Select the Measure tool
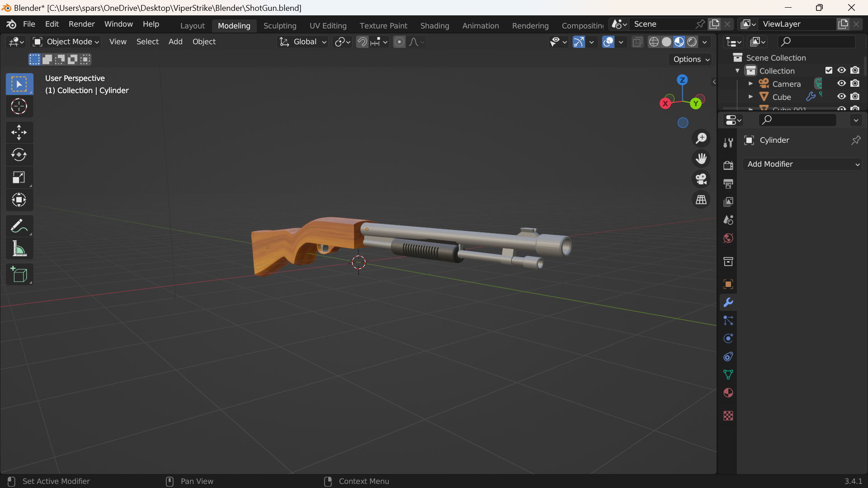 [x=19, y=249]
